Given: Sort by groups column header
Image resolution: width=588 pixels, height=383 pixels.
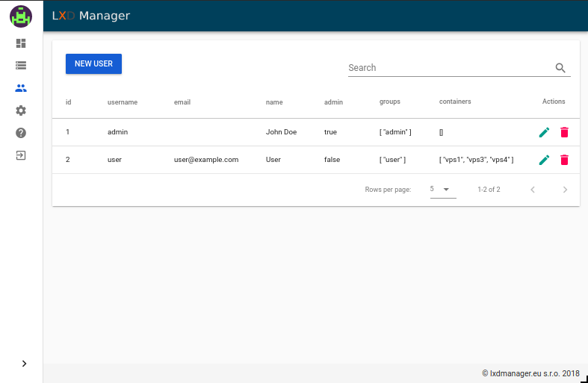Looking at the screenshot, I should pyautogui.click(x=389, y=102).
